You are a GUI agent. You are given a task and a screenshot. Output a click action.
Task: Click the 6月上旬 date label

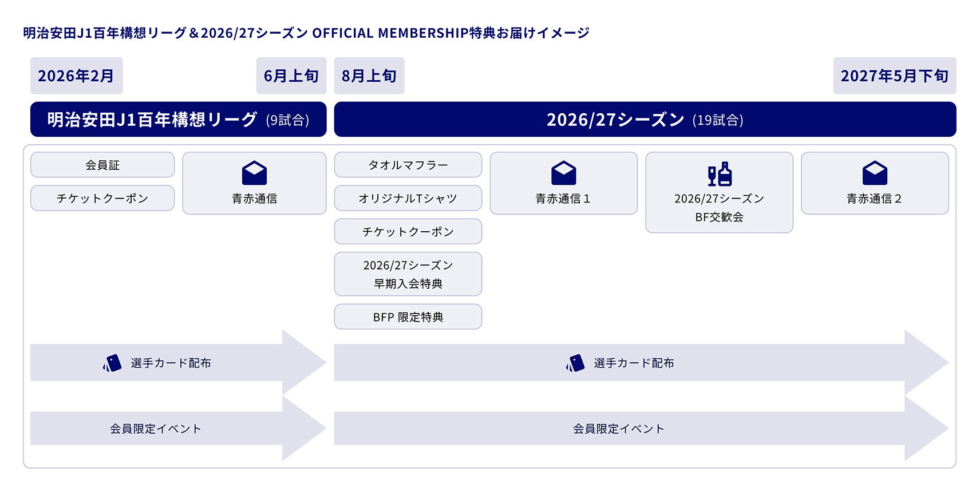tap(291, 76)
